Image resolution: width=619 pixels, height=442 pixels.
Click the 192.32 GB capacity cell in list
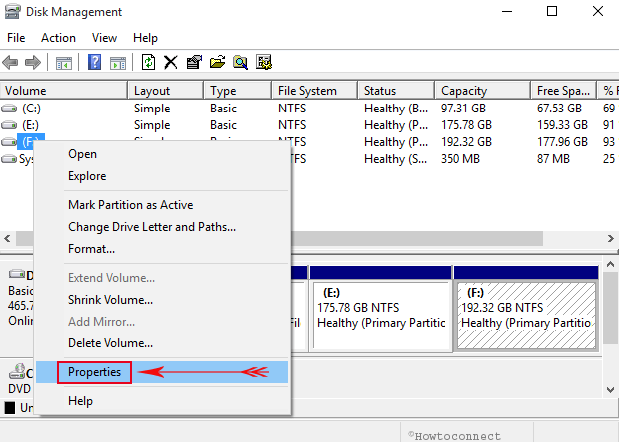coord(466,142)
